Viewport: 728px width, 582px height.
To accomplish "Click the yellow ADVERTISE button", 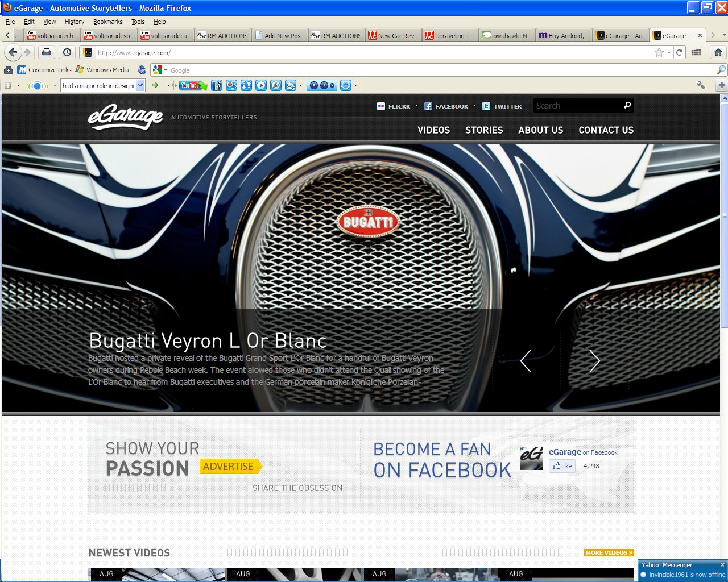I will 230,466.
